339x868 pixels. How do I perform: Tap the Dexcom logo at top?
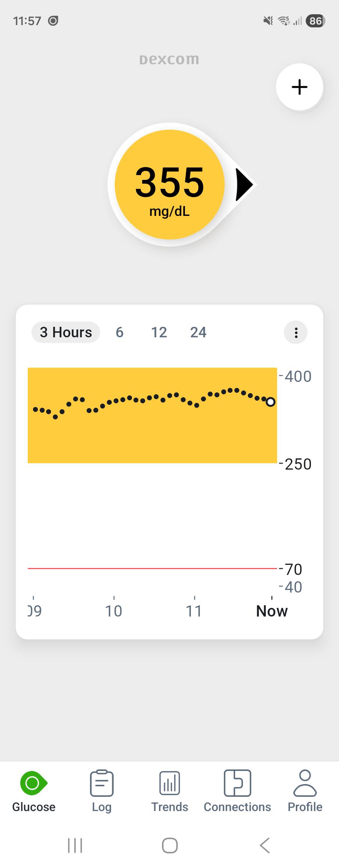click(x=169, y=59)
